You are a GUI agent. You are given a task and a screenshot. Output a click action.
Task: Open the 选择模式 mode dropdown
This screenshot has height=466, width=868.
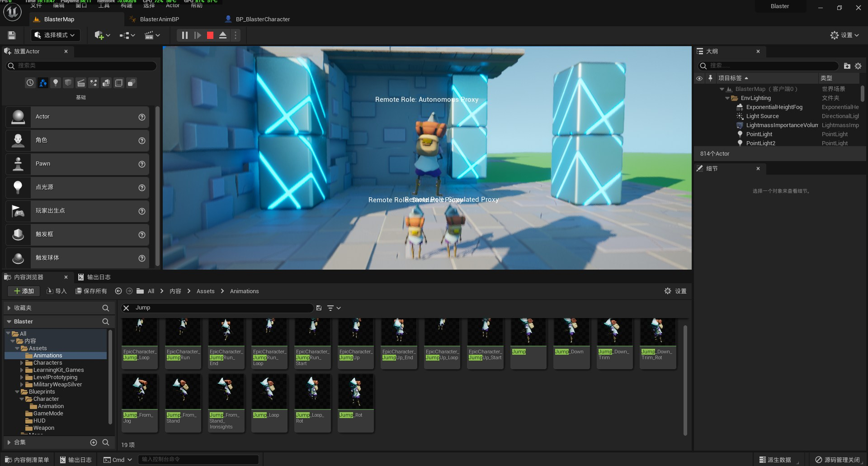[55, 35]
